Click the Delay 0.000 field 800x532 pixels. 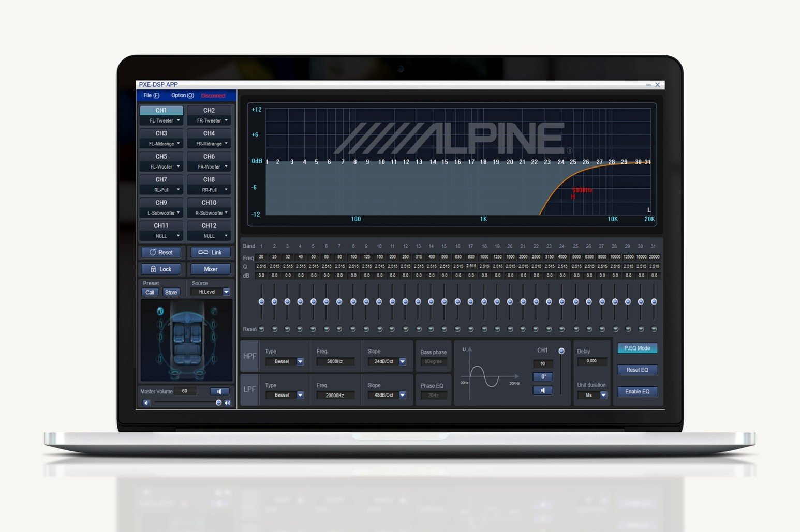(592, 361)
